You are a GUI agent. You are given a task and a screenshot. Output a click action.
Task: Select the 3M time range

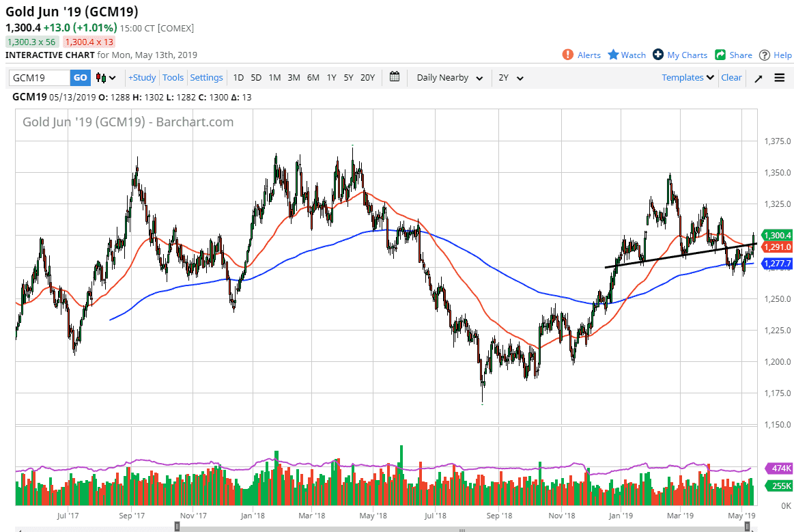click(x=294, y=78)
